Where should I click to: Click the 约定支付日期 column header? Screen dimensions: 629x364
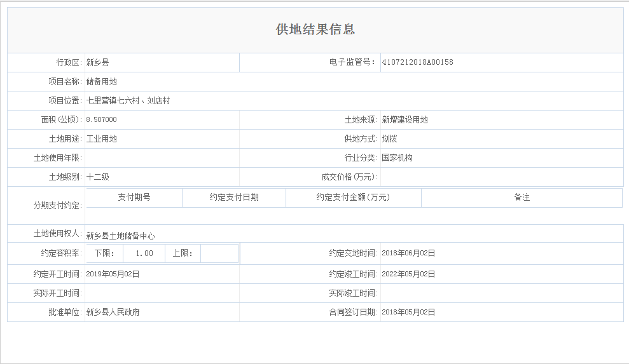[x=234, y=197]
